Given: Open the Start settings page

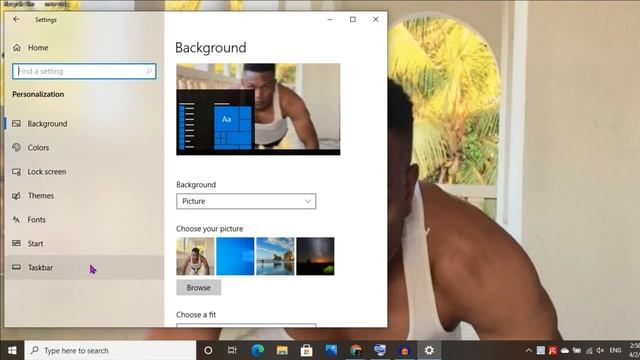Looking at the screenshot, I should coord(84,244).
